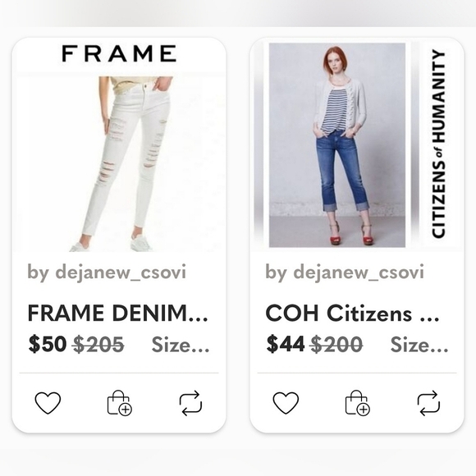This screenshot has height=476, width=476.
Task: Select the $44 price on COH listing
Action: (286, 345)
